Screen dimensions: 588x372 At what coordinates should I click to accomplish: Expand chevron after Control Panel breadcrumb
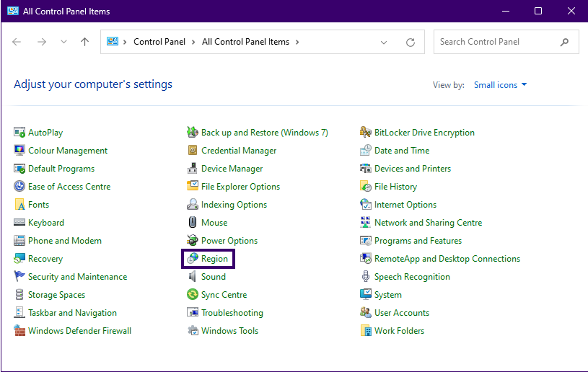click(193, 42)
